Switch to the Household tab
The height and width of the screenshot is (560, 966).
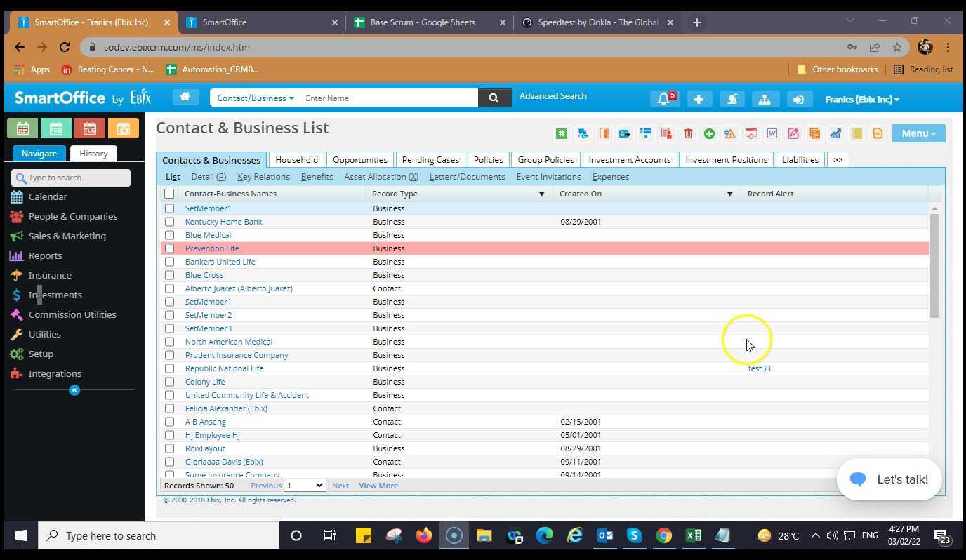click(x=296, y=160)
